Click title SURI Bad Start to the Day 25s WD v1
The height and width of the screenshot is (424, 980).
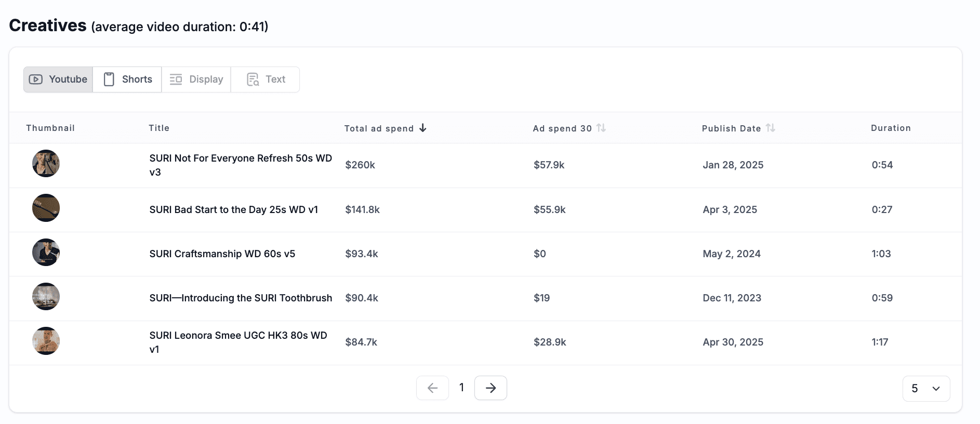(x=234, y=209)
